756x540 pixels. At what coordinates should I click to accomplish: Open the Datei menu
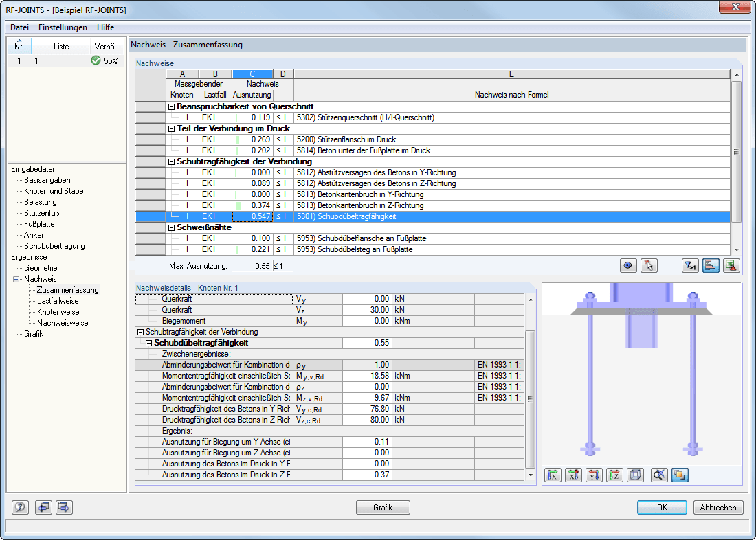pos(20,27)
